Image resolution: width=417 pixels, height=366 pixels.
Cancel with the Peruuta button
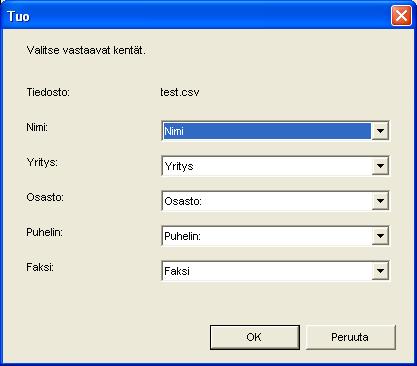pos(350,337)
